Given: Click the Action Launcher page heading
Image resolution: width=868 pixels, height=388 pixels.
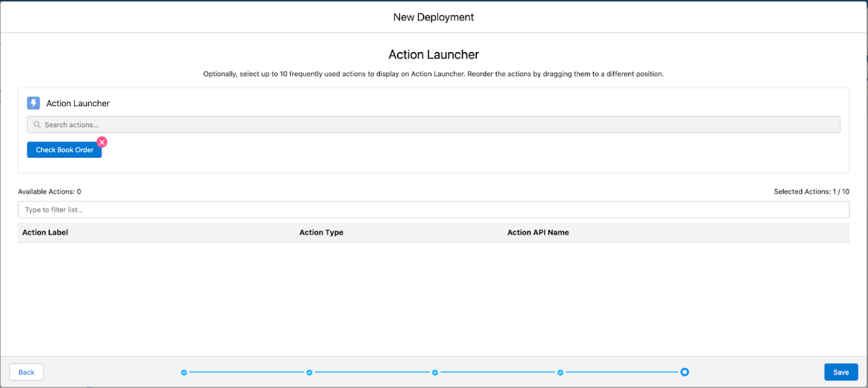Looking at the screenshot, I should point(433,55).
